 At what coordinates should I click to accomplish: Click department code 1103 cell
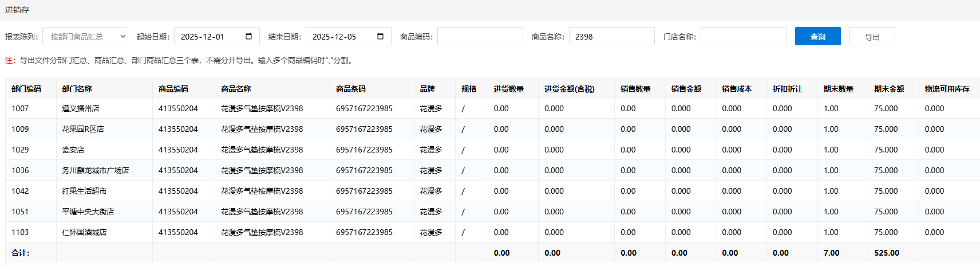click(20, 232)
